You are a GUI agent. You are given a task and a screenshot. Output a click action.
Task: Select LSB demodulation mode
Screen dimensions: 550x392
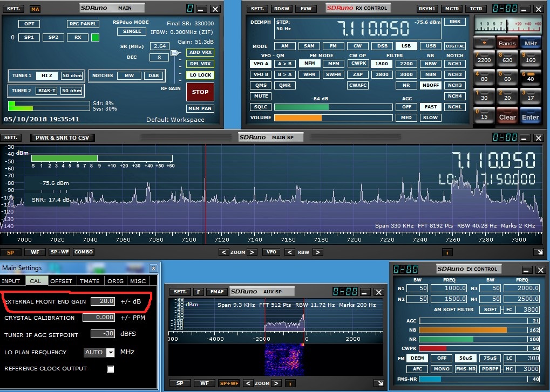406,46
